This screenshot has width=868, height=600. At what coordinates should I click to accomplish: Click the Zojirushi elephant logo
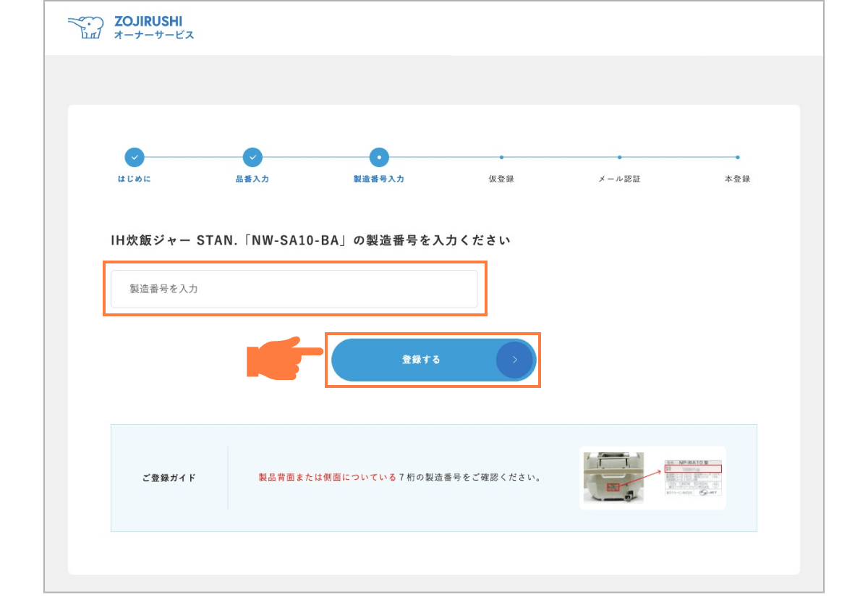click(x=87, y=28)
